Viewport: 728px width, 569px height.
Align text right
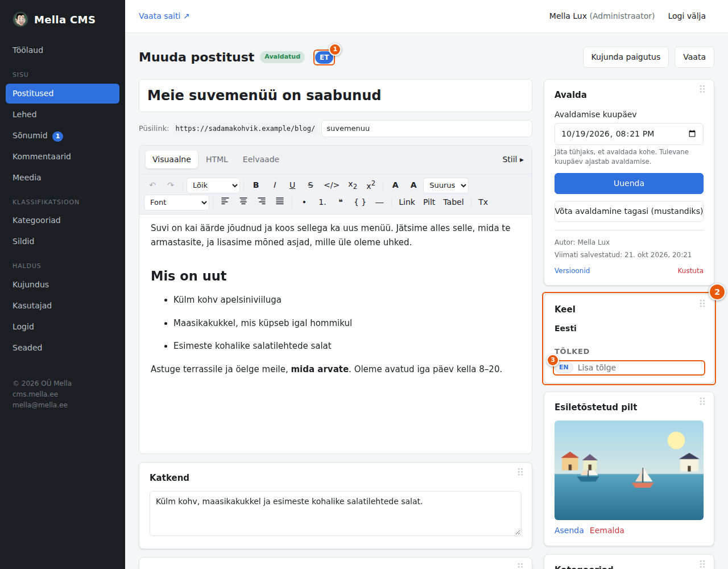(x=262, y=201)
